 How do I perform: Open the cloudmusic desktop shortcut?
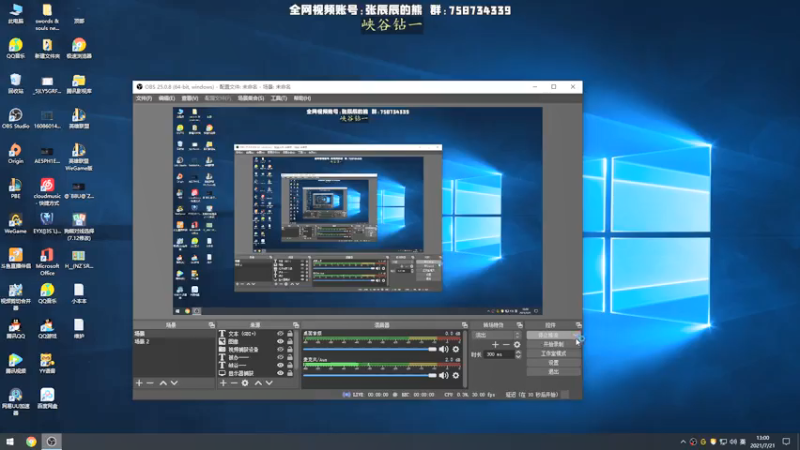click(x=47, y=192)
